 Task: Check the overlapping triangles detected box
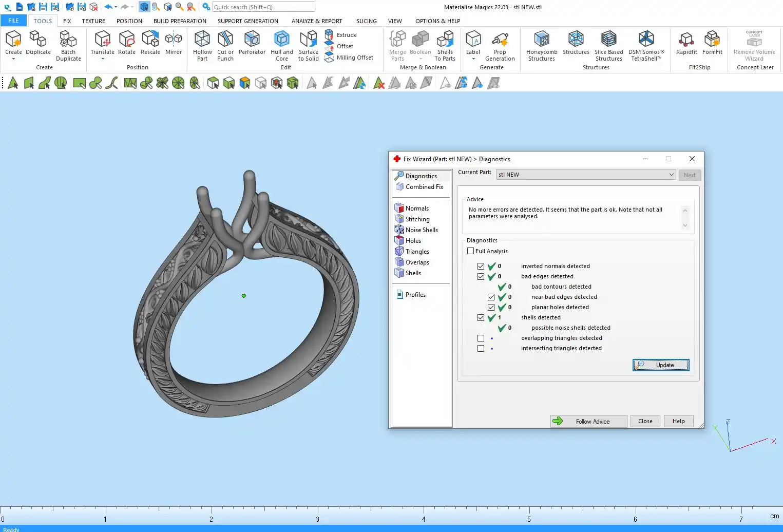(x=481, y=338)
